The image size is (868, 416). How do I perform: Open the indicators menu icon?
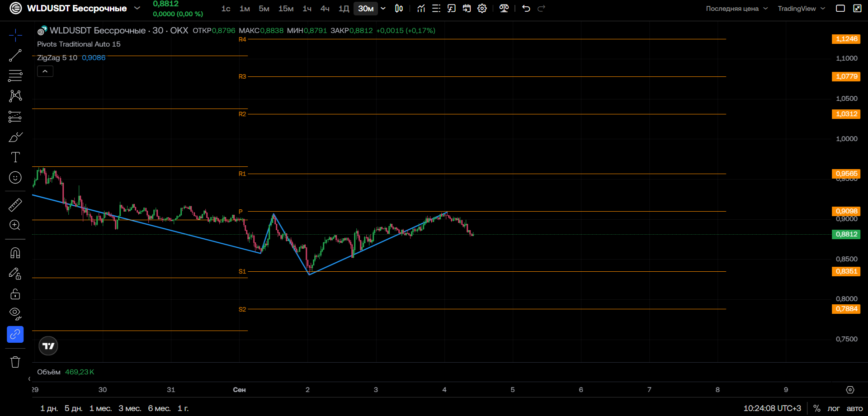tap(421, 8)
